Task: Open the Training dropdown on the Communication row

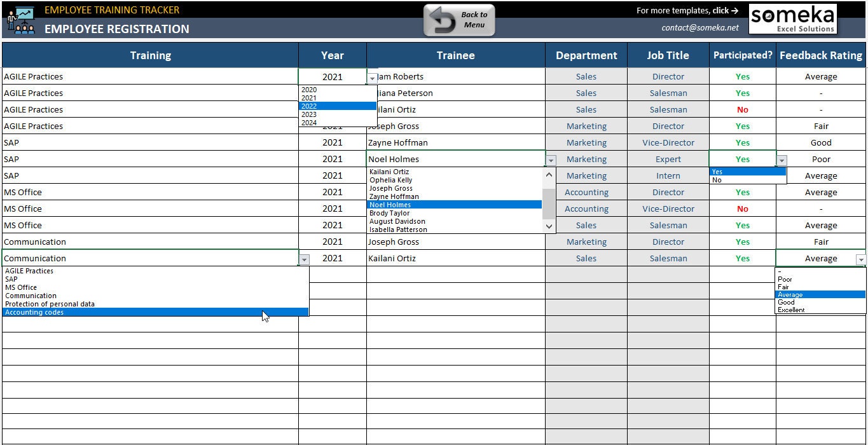Action: pyautogui.click(x=304, y=259)
